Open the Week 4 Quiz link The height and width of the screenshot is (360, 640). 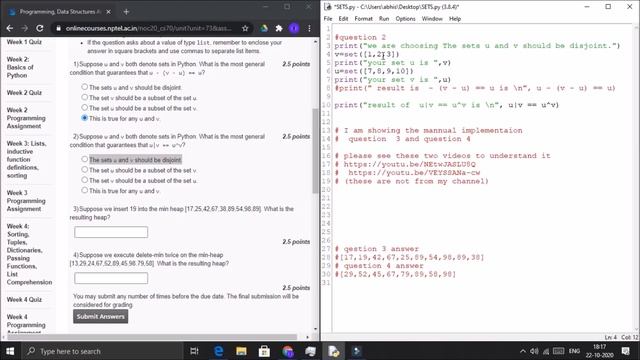(24, 300)
